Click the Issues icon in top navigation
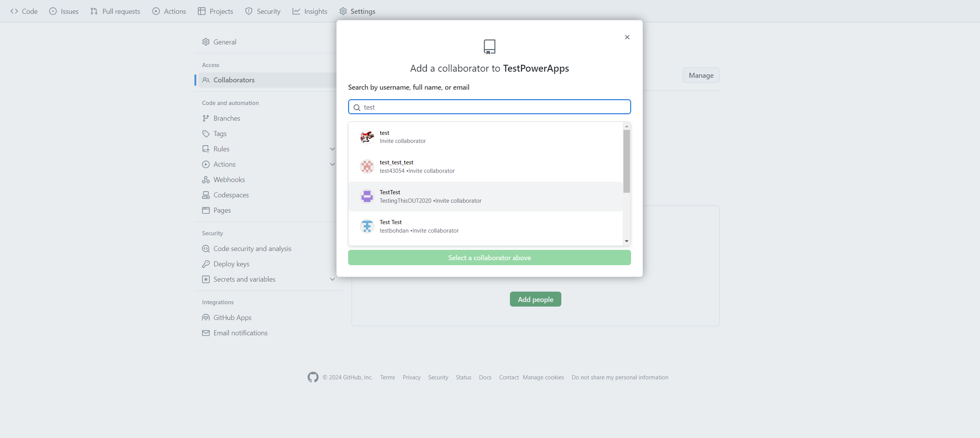Screen dimensions: 980x438 point(53,11)
